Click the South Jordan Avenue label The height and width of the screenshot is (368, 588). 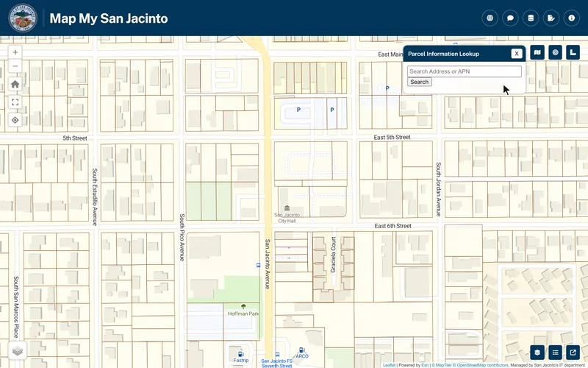click(x=438, y=189)
